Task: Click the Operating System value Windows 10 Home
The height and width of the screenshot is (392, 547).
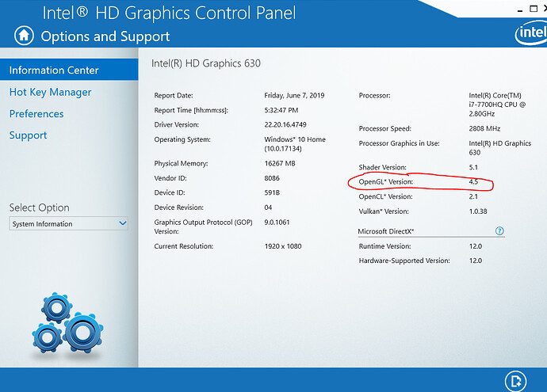Action: click(x=295, y=144)
